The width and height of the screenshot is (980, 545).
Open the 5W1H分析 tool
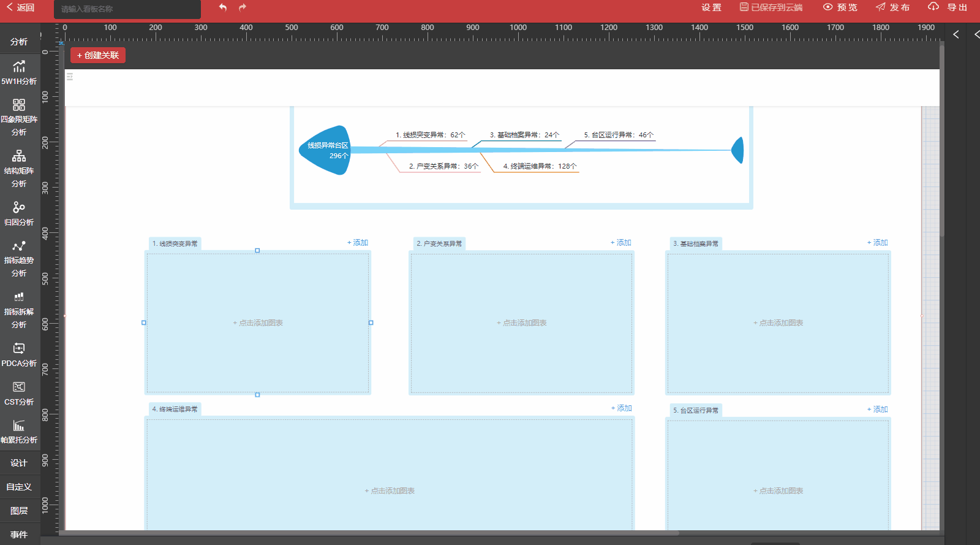[x=19, y=72]
